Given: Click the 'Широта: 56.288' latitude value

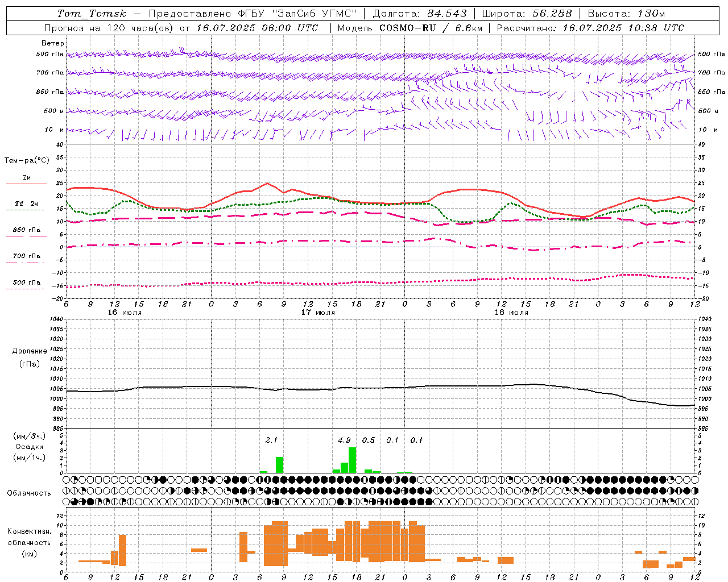Looking at the screenshot, I should point(527,14).
